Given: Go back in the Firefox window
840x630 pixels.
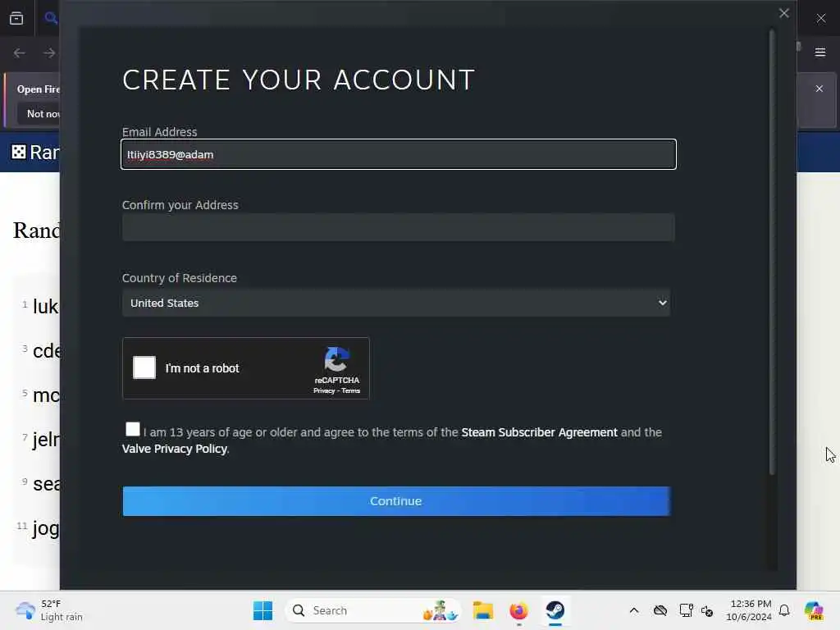Looking at the screenshot, I should coord(20,53).
